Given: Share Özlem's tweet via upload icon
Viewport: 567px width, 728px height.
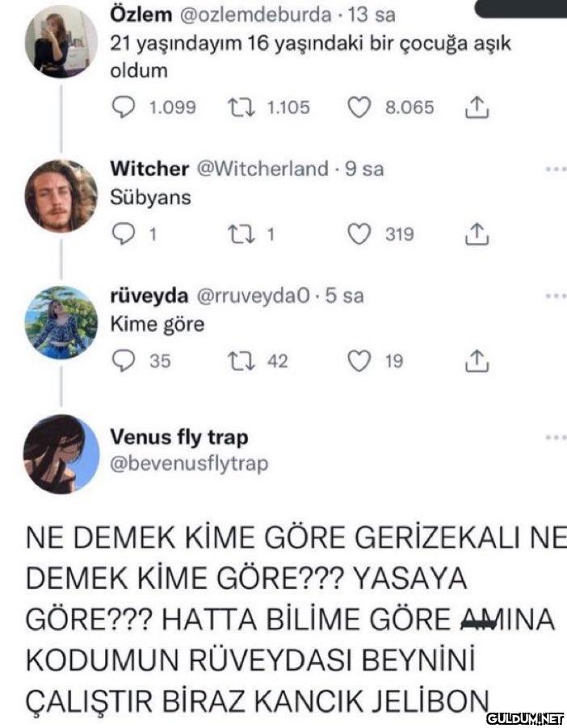Looking at the screenshot, I should click(x=477, y=107).
